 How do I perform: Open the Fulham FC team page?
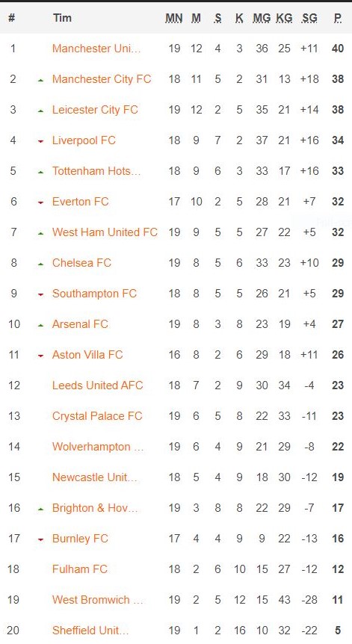point(79,569)
